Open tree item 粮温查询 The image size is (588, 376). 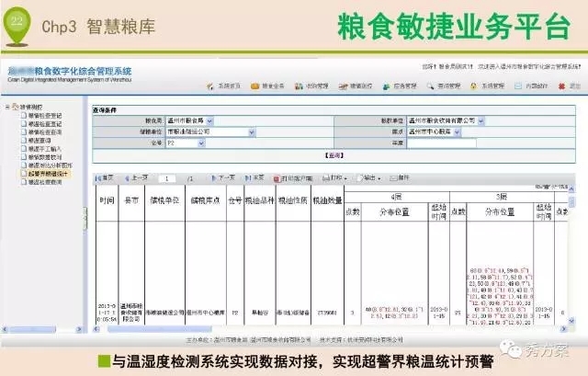point(36,141)
